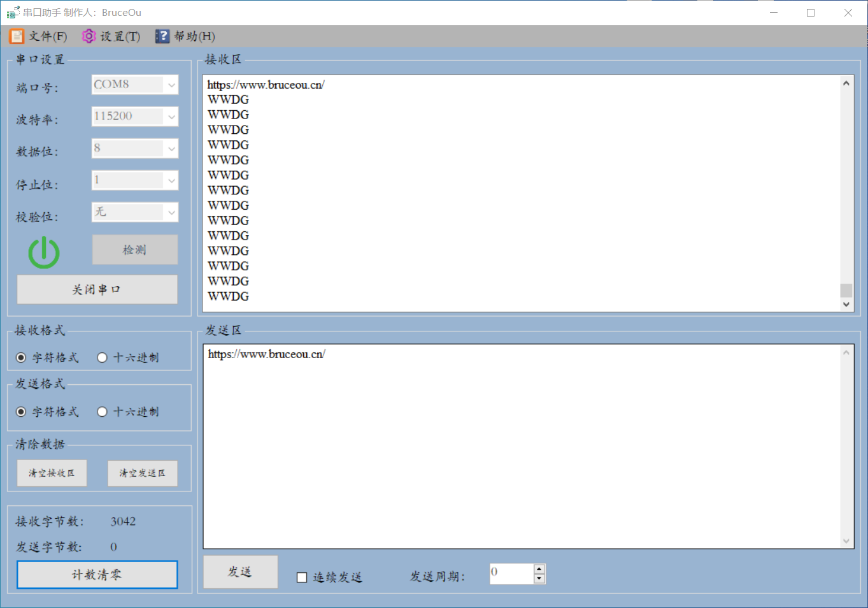Expand the 数据位 dropdown showing 8
The width and height of the screenshot is (868, 608).
point(171,148)
